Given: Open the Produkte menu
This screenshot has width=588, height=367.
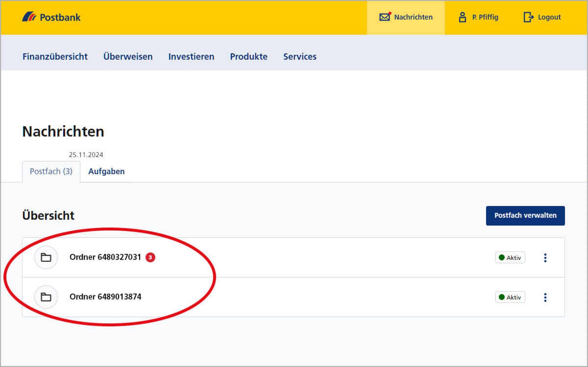Looking at the screenshot, I should [249, 57].
